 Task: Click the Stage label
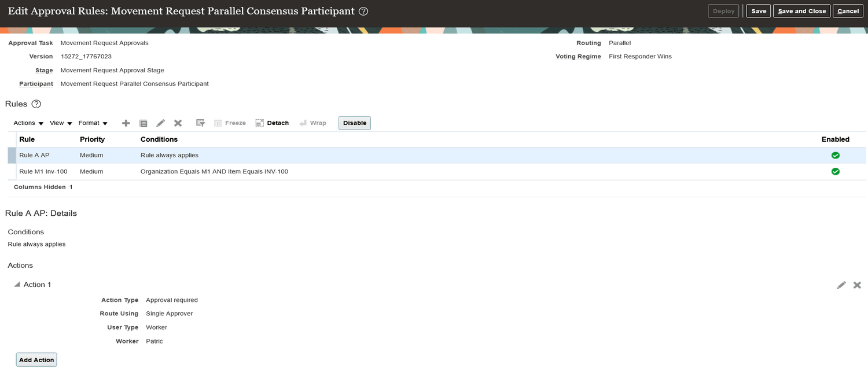point(44,71)
